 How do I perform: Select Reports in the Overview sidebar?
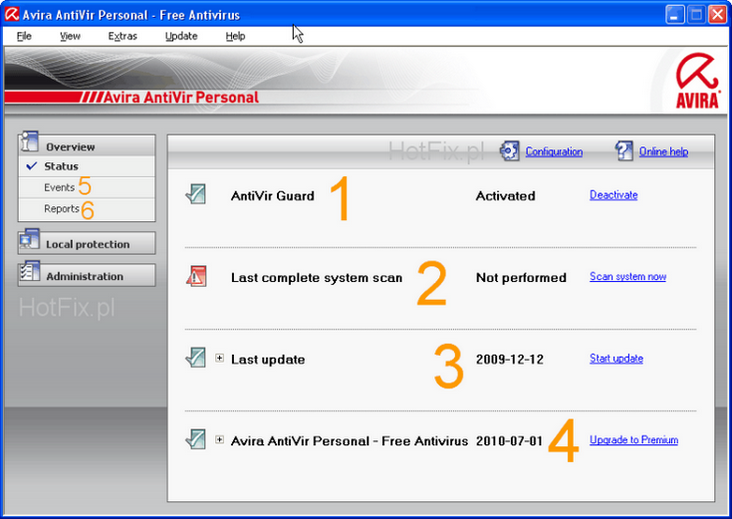click(x=61, y=209)
